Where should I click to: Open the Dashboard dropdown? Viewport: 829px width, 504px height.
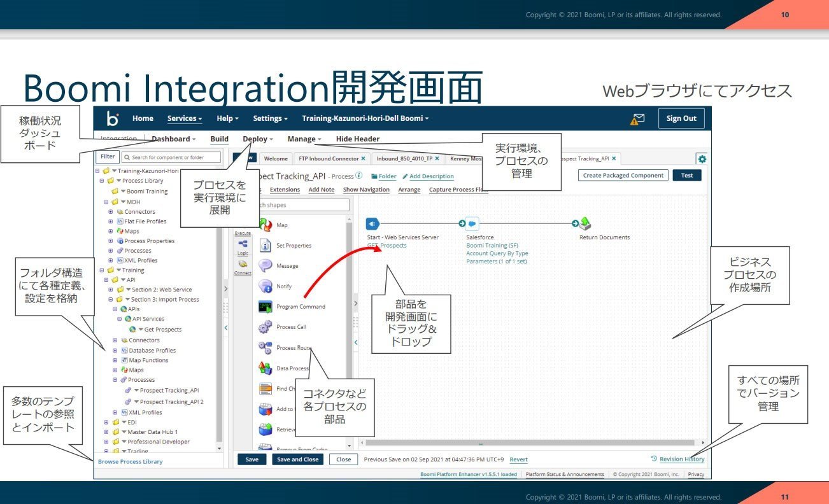173,139
